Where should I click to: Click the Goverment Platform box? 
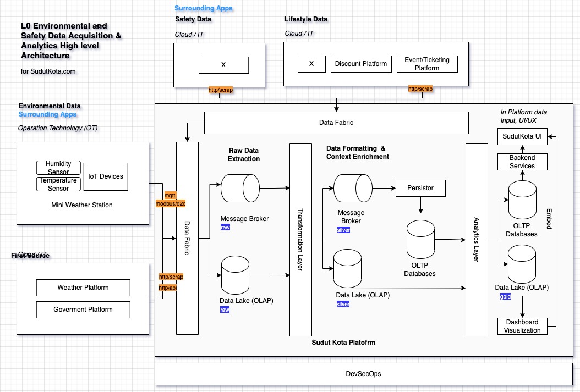point(83,310)
